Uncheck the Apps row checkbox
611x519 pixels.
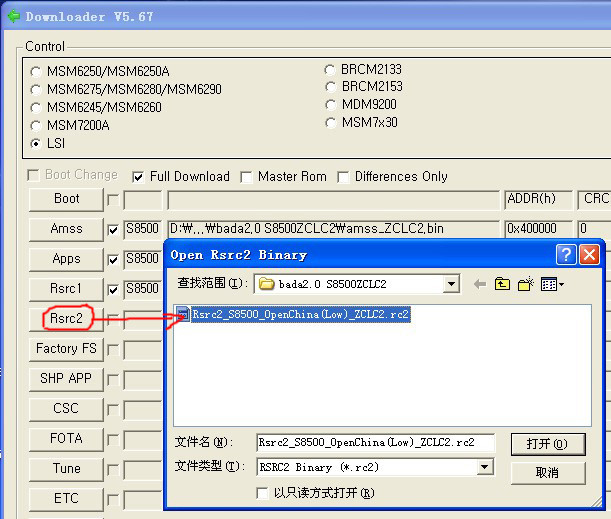pos(113,260)
